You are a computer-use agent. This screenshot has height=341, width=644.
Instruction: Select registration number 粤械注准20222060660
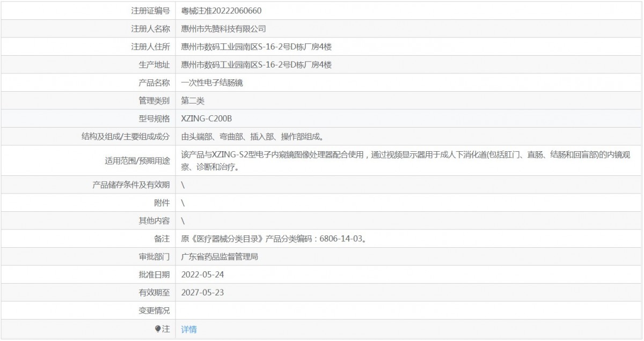[x=222, y=11]
